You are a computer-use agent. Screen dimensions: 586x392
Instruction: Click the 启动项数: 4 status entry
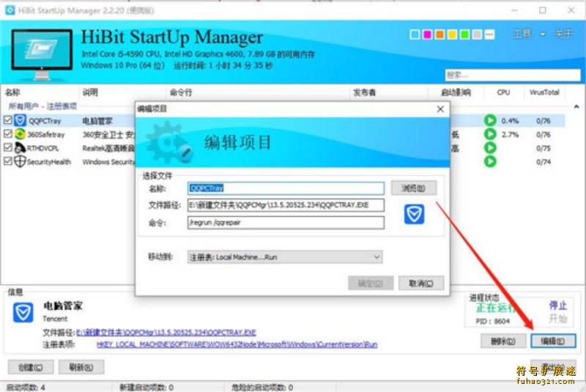coord(26,388)
